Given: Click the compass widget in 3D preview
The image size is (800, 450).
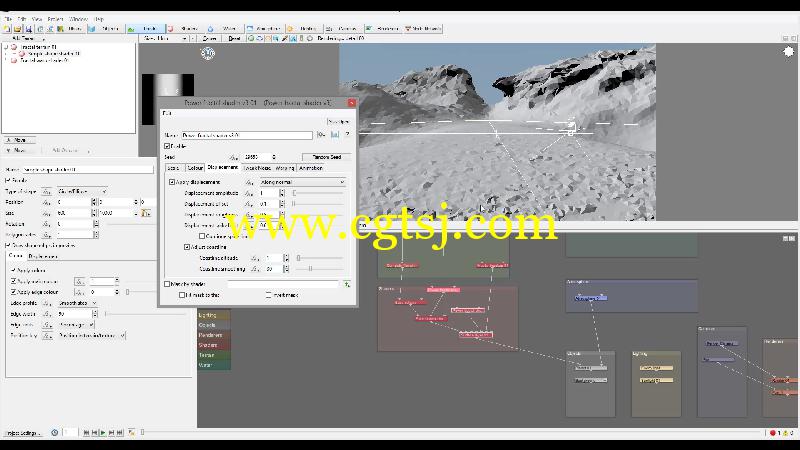Looking at the screenshot, I should click(x=207, y=53).
